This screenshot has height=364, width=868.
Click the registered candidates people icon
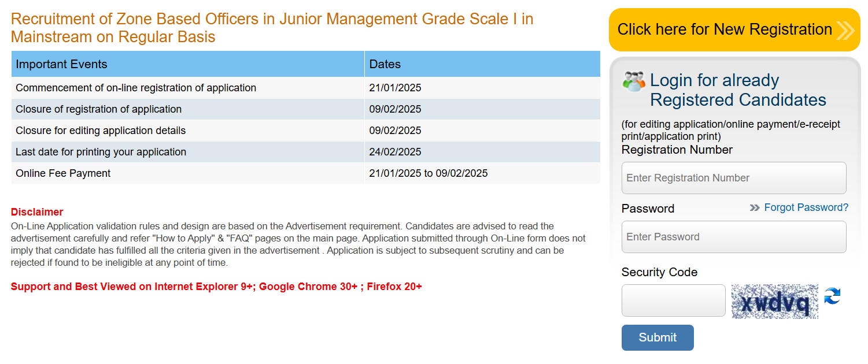[634, 81]
